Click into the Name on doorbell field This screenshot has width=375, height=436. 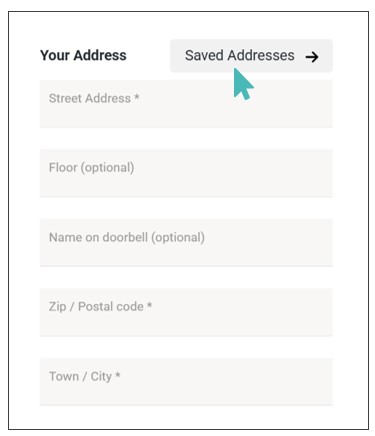[x=186, y=243]
